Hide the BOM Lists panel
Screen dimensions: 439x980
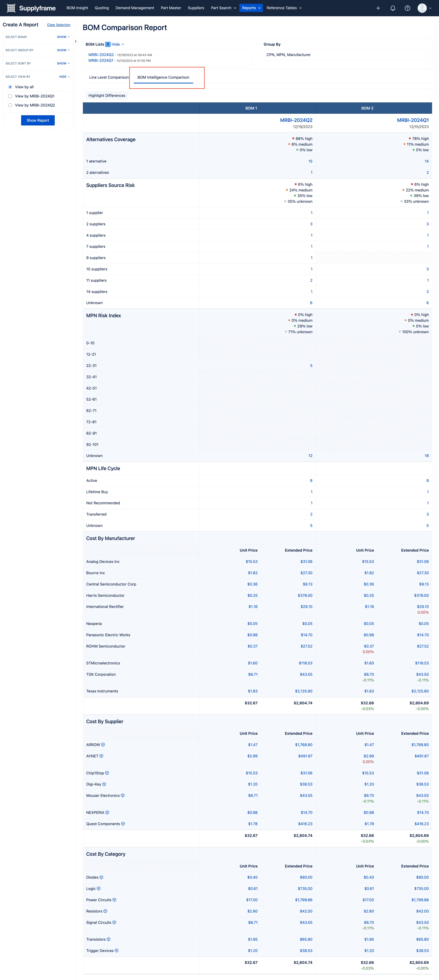coord(118,44)
